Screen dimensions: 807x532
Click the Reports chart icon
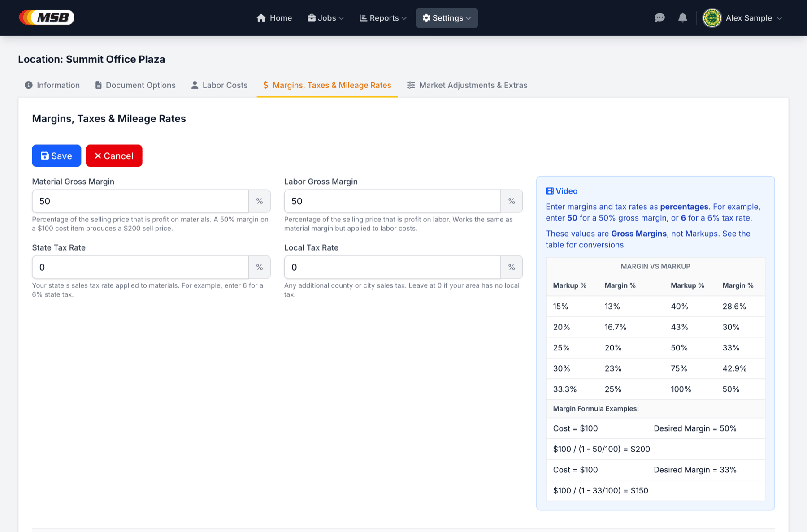(363, 18)
